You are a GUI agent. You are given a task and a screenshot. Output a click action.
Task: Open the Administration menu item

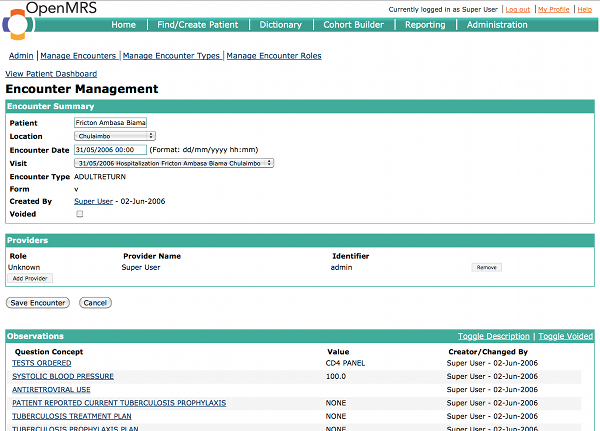point(497,25)
